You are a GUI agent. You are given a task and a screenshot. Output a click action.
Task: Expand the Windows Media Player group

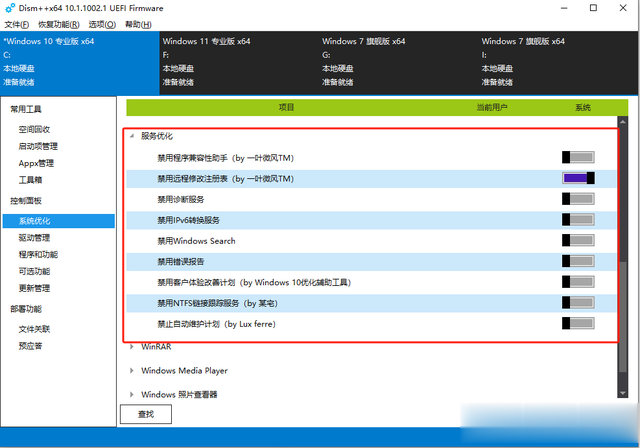132,370
